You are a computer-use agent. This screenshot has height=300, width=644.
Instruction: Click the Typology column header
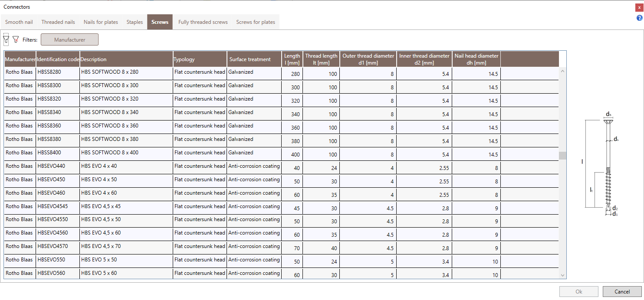coord(200,59)
